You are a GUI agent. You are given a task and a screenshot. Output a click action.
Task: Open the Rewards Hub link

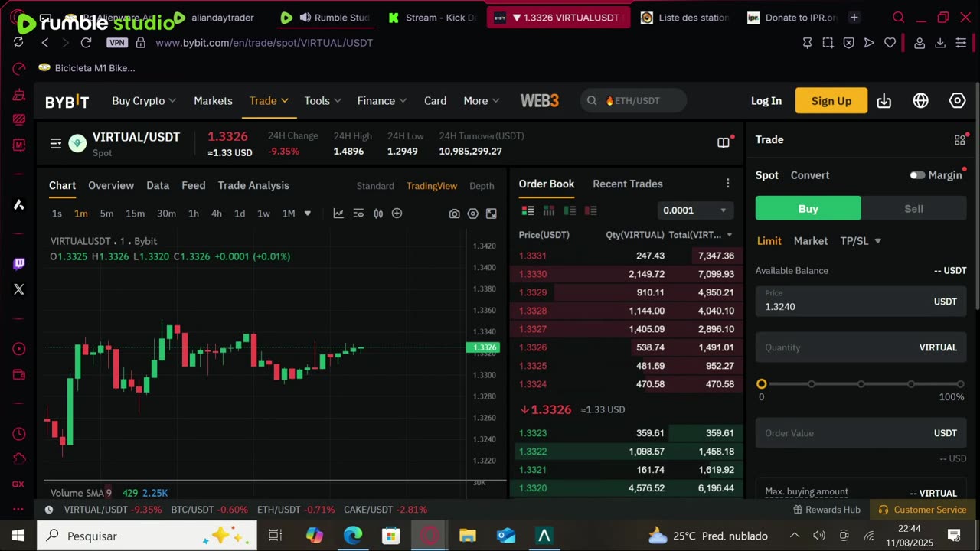click(x=827, y=510)
